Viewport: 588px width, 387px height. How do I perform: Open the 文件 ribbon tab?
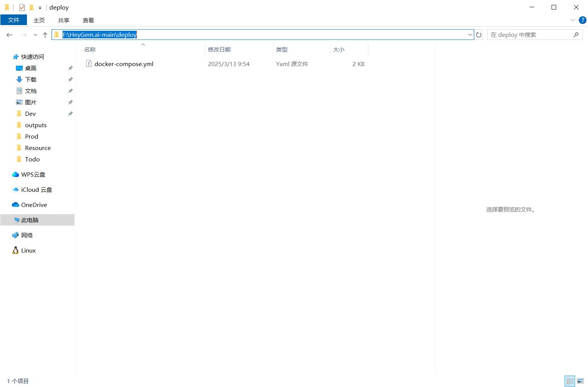[x=14, y=20]
